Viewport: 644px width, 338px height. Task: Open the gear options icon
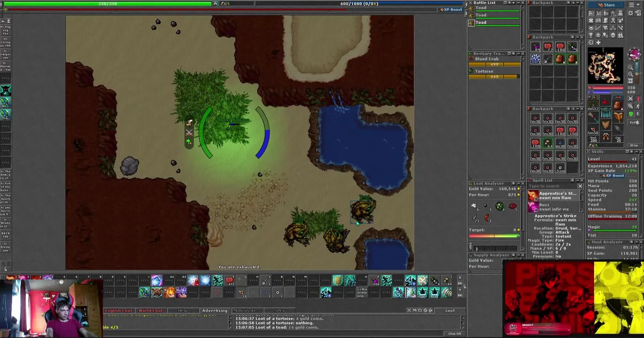630,13
